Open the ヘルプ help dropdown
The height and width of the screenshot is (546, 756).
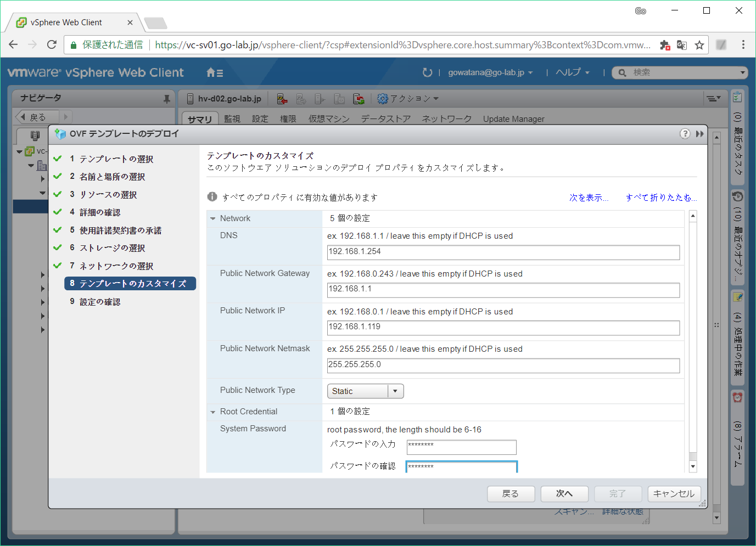tap(573, 72)
